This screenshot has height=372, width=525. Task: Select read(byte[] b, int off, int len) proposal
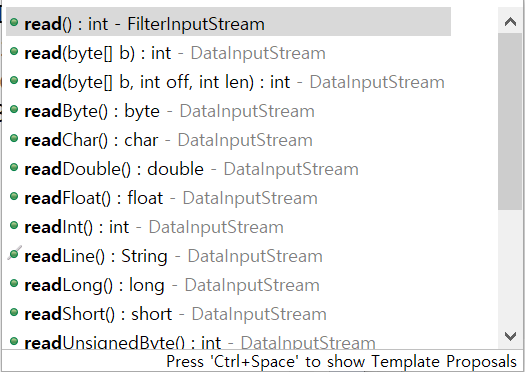coord(228,82)
